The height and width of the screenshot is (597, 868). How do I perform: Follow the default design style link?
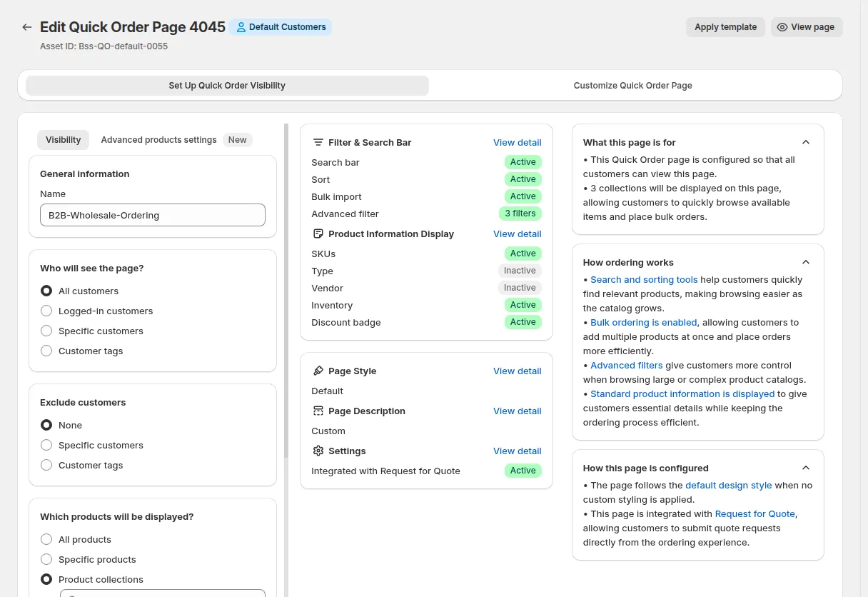[x=729, y=485]
